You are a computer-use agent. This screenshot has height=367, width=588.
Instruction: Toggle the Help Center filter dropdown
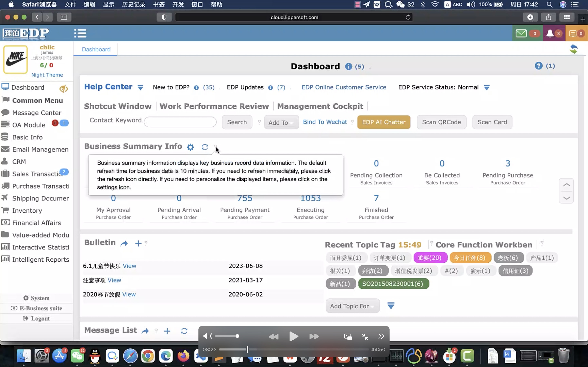pos(140,87)
